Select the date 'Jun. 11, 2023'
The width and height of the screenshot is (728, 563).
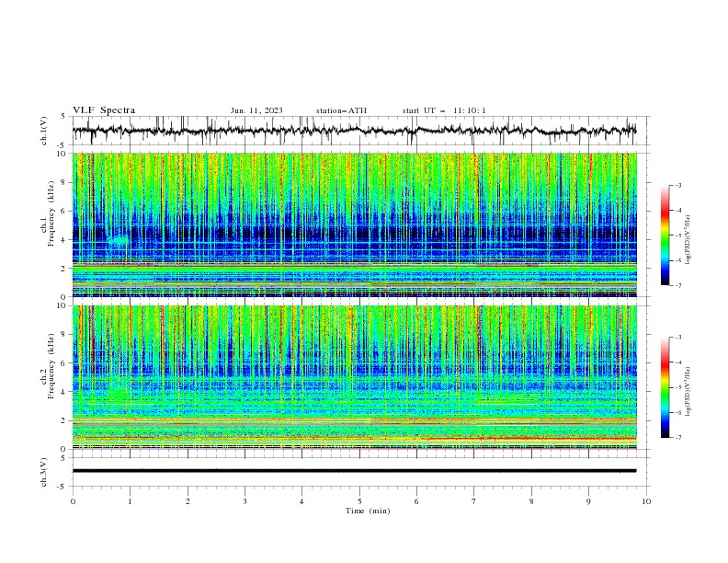(256, 110)
